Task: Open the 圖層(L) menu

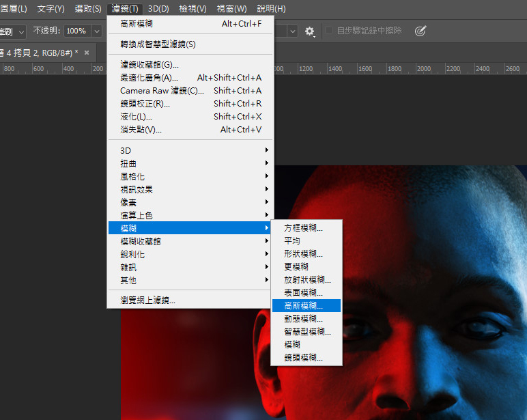Action: [x=14, y=9]
